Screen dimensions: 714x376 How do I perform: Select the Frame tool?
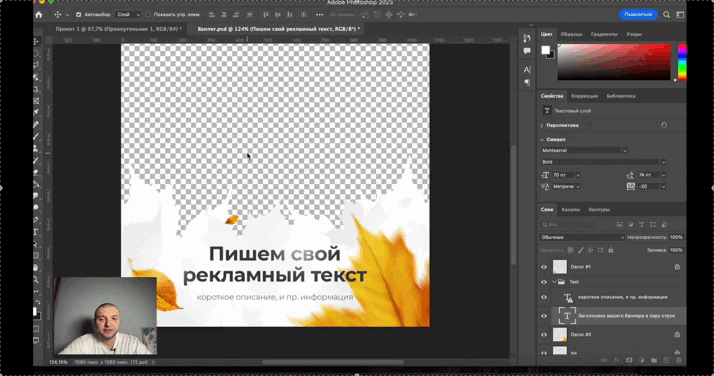[x=36, y=101]
